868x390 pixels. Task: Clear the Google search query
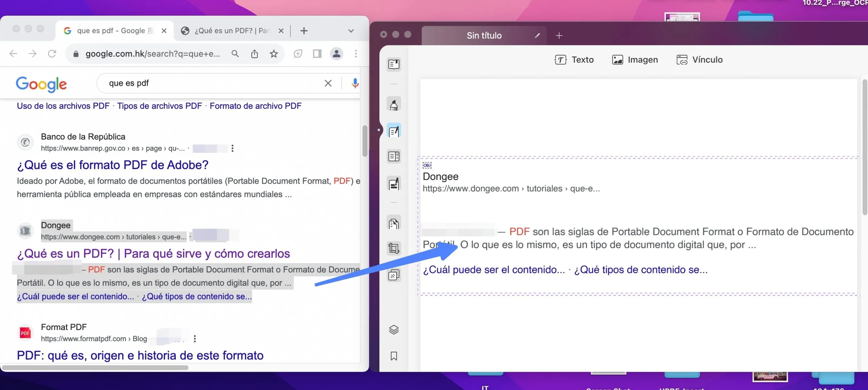coord(328,83)
